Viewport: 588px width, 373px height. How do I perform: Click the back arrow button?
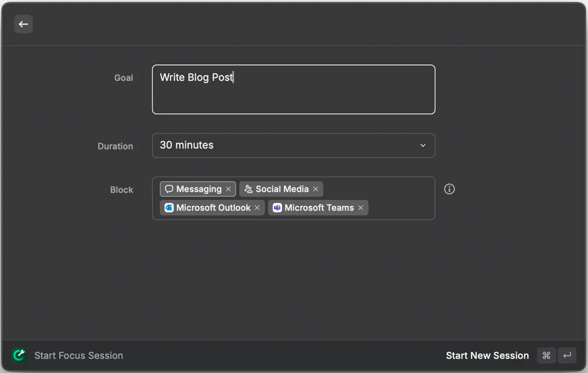point(24,24)
